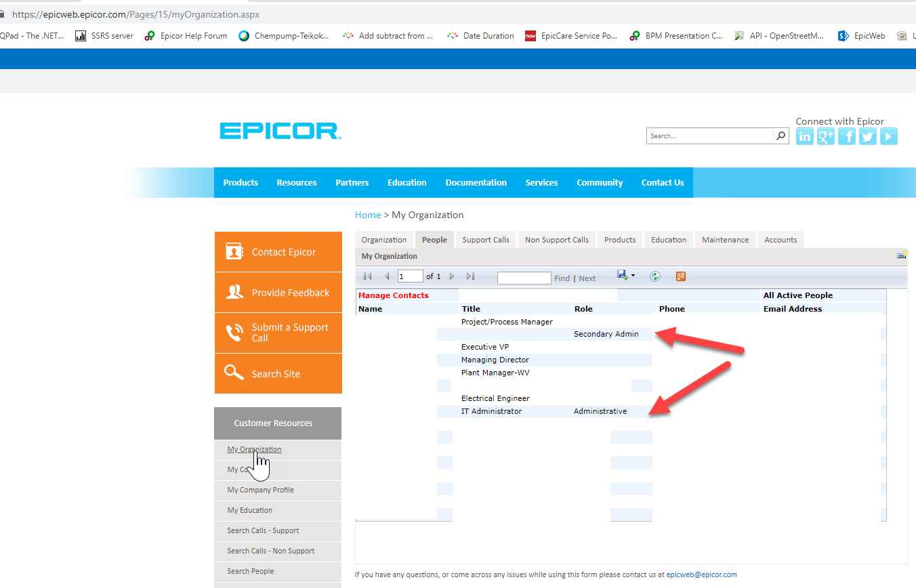Open the Documentation navigation menu

coord(476,182)
